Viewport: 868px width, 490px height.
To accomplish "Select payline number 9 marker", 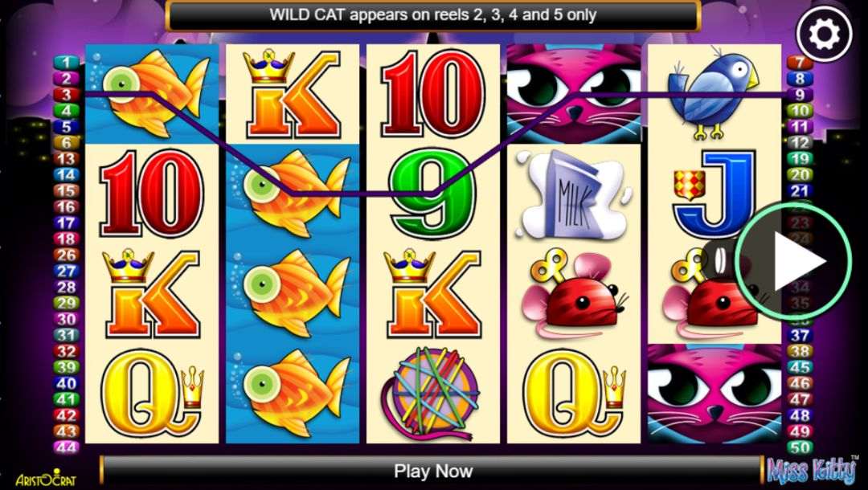I will point(800,95).
